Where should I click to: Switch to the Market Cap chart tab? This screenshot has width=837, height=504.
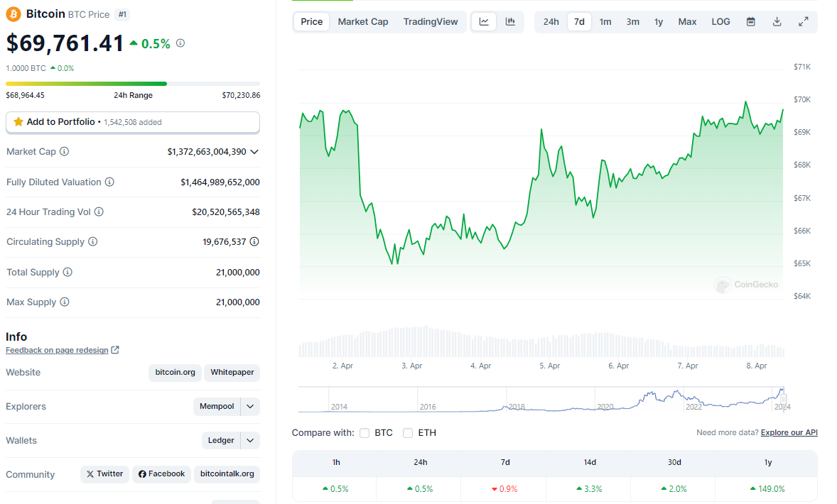pos(363,22)
